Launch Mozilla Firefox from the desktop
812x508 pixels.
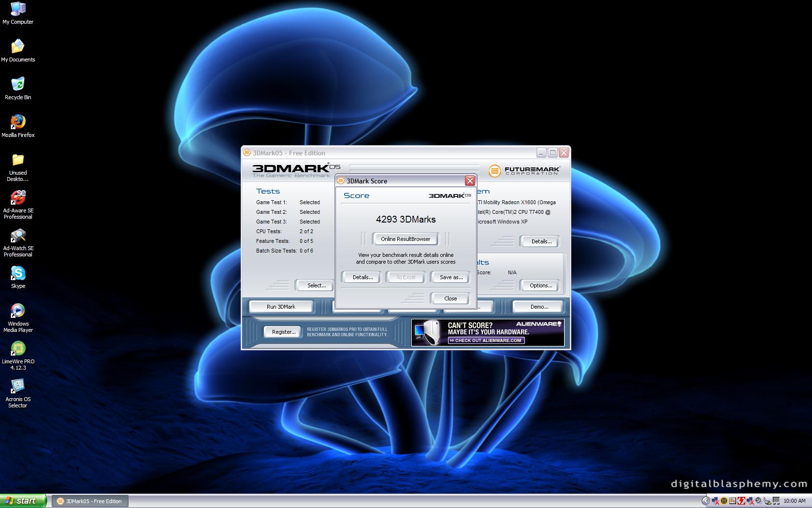click(18, 126)
